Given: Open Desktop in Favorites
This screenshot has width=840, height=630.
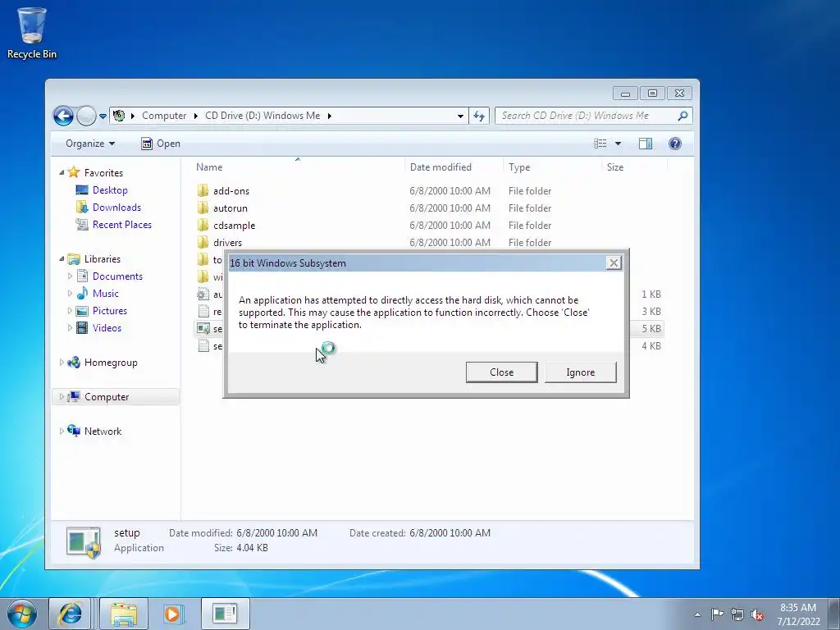Looking at the screenshot, I should tap(110, 190).
